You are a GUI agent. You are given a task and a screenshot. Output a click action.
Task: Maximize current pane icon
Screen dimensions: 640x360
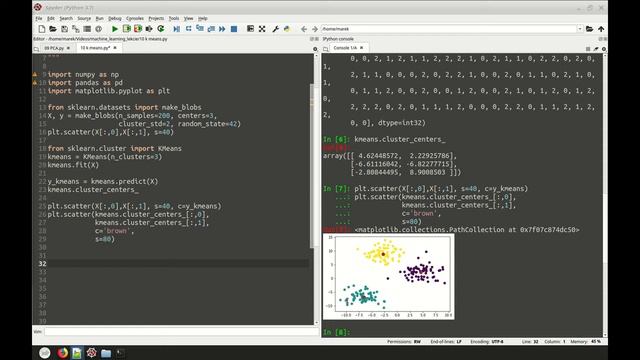250,29
